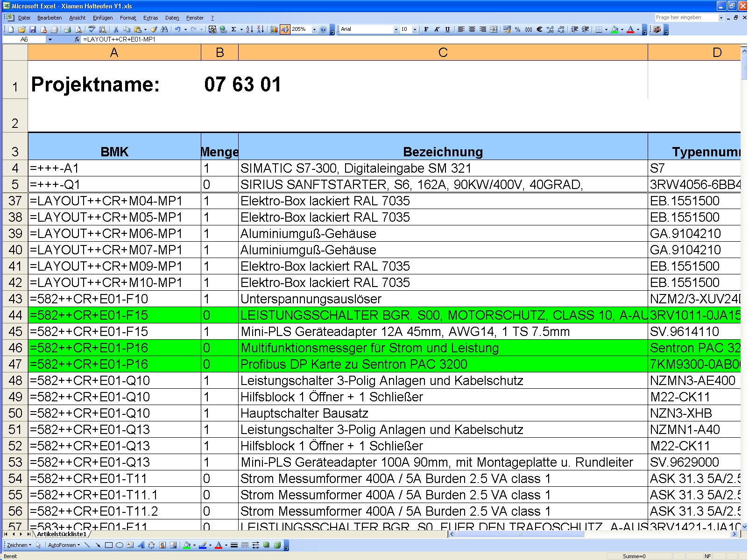Add a decimal place
The image size is (749, 560).
click(550, 29)
